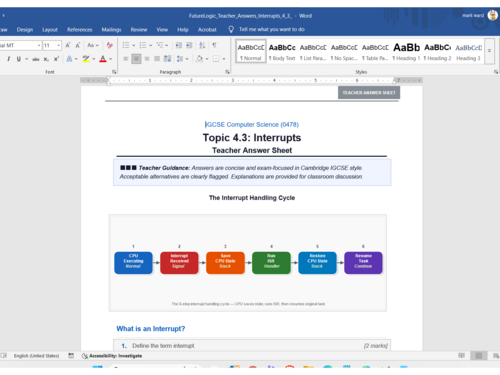Align paragraph text to the right
500x375 pixels.
coord(147,59)
